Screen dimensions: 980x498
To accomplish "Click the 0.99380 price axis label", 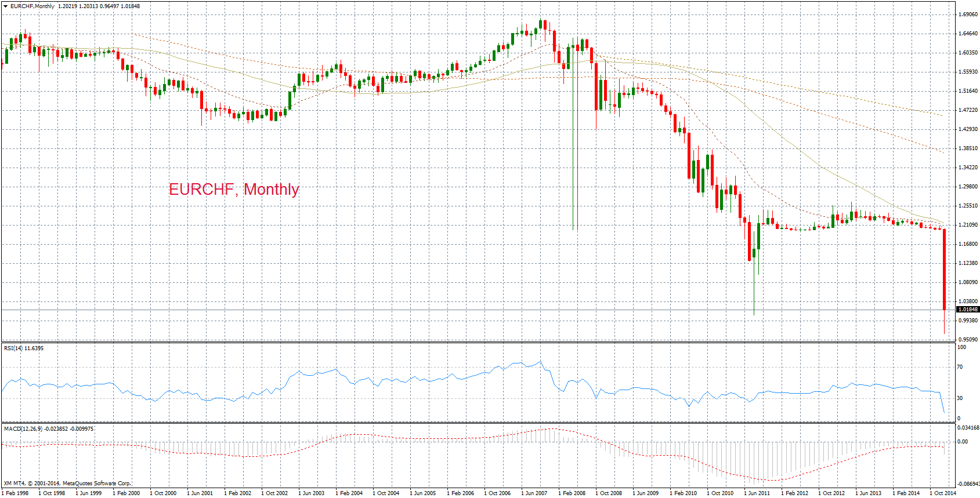I will [968, 320].
